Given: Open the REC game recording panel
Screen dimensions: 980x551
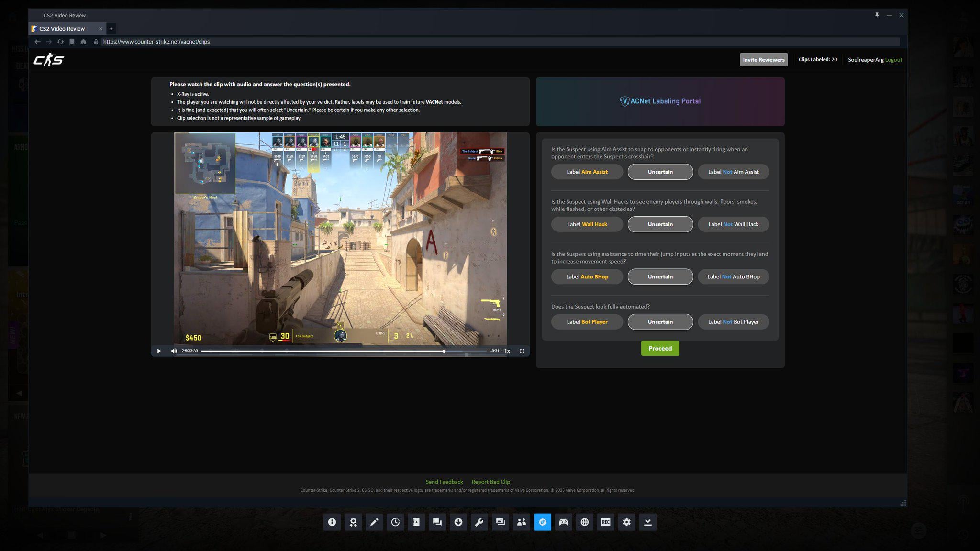Looking at the screenshot, I should click(606, 522).
